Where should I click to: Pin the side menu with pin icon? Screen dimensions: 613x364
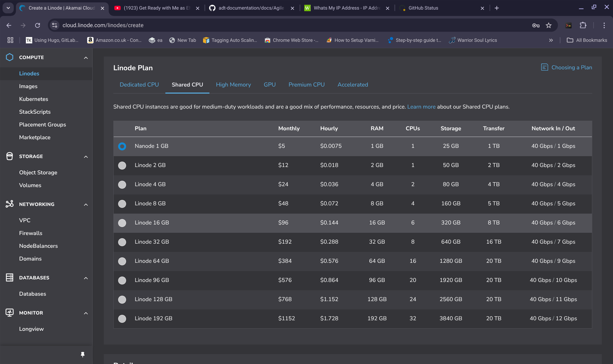(83, 354)
